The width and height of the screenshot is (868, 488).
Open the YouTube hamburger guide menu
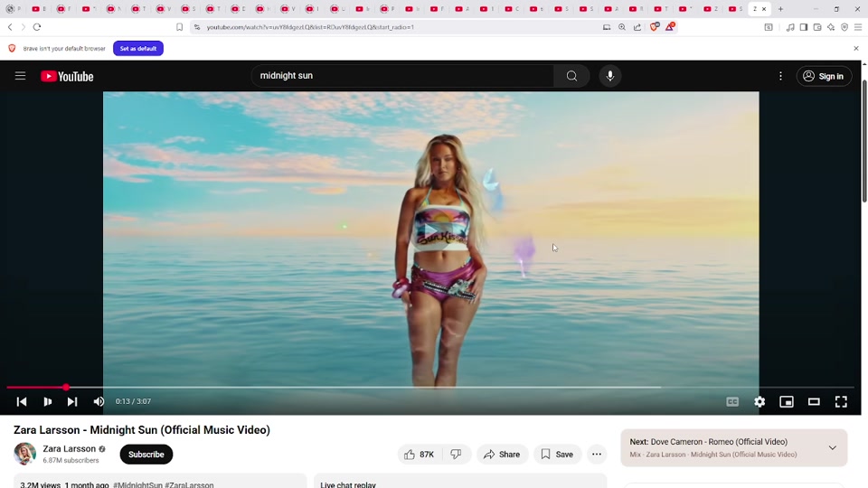[20, 76]
